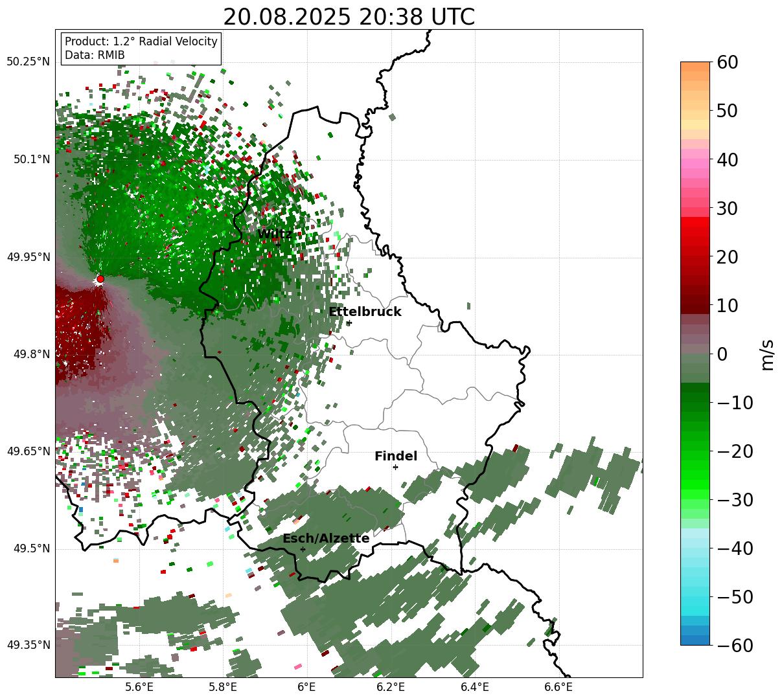Click the cross marker below Esch/Alzette
This screenshot has height=700, width=782.
tap(303, 549)
